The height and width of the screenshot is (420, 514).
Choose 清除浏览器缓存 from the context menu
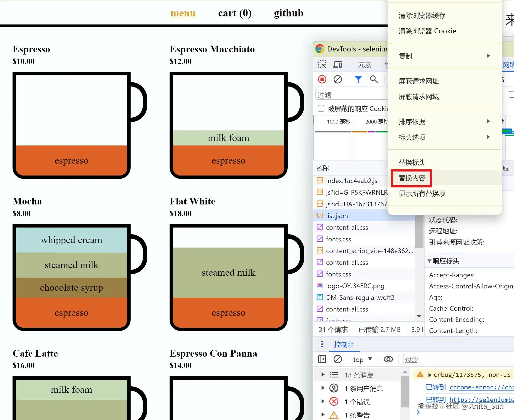tap(445, 15)
